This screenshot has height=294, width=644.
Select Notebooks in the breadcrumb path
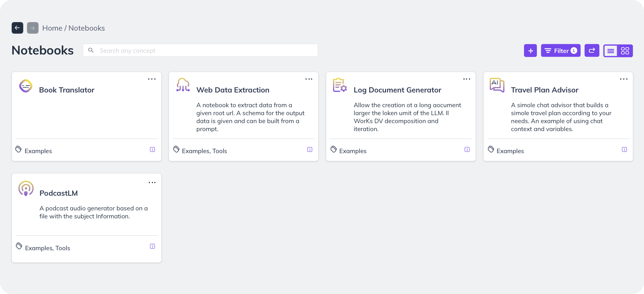click(x=87, y=28)
